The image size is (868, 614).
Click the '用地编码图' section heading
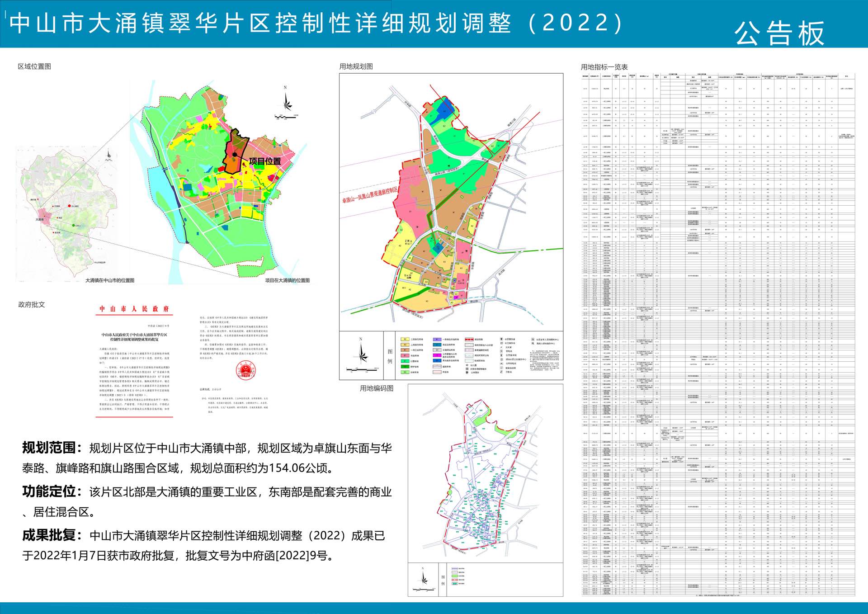coord(376,388)
